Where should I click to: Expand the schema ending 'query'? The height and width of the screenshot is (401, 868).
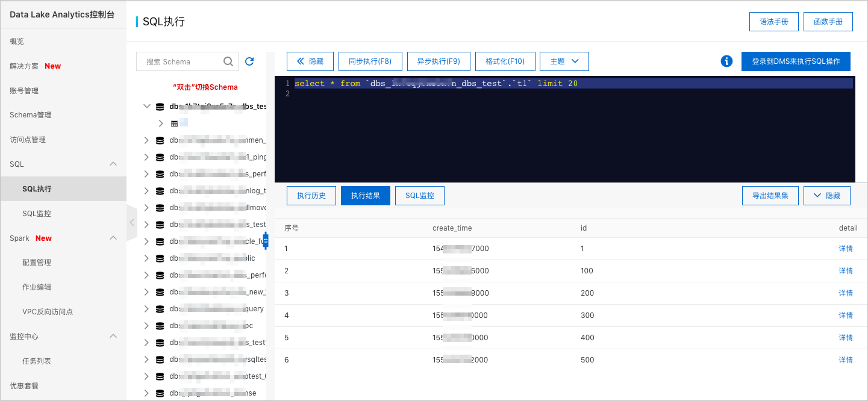146,309
